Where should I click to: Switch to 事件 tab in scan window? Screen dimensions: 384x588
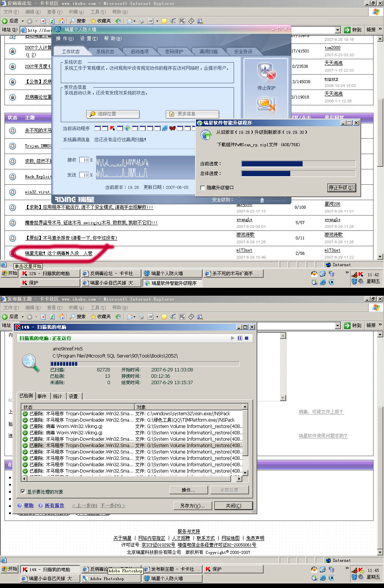(x=42, y=396)
